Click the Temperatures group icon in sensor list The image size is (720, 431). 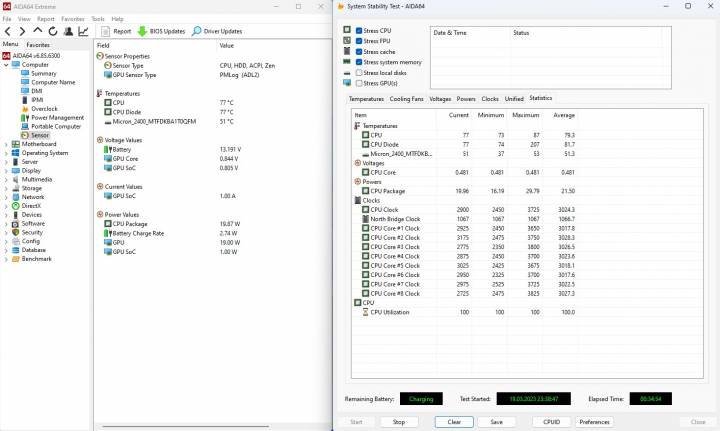(99, 93)
